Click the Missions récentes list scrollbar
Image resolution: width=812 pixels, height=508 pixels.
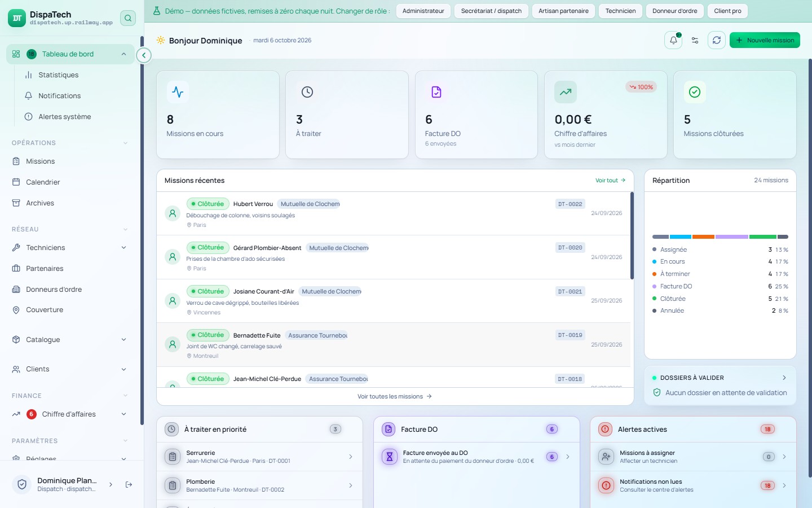tap(632, 235)
